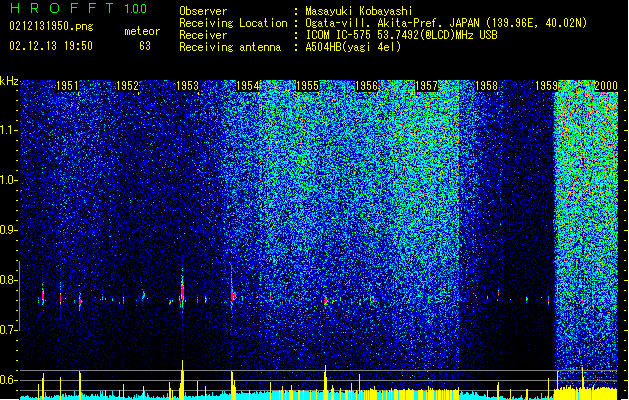This screenshot has height=400, width=629.
Task: Click the 1956 time marker
Action: click(367, 86)
